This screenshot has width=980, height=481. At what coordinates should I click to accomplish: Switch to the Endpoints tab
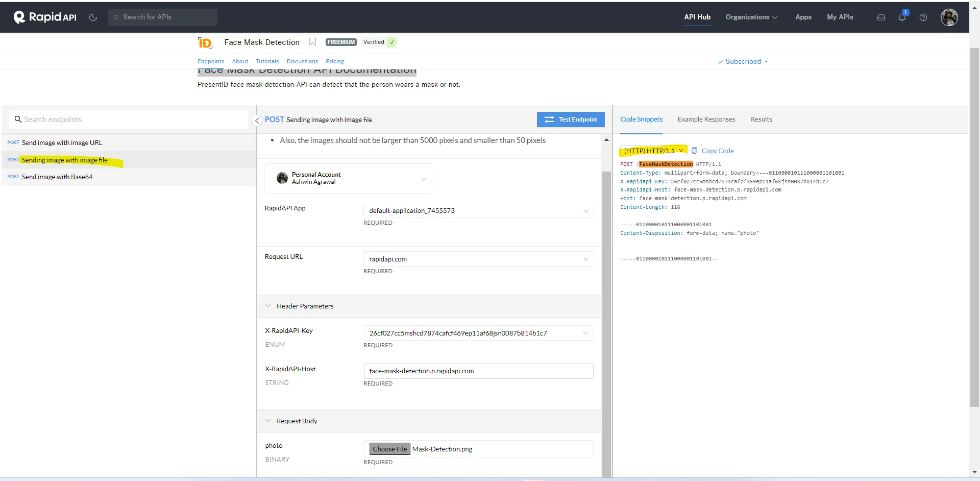(211, 61)
